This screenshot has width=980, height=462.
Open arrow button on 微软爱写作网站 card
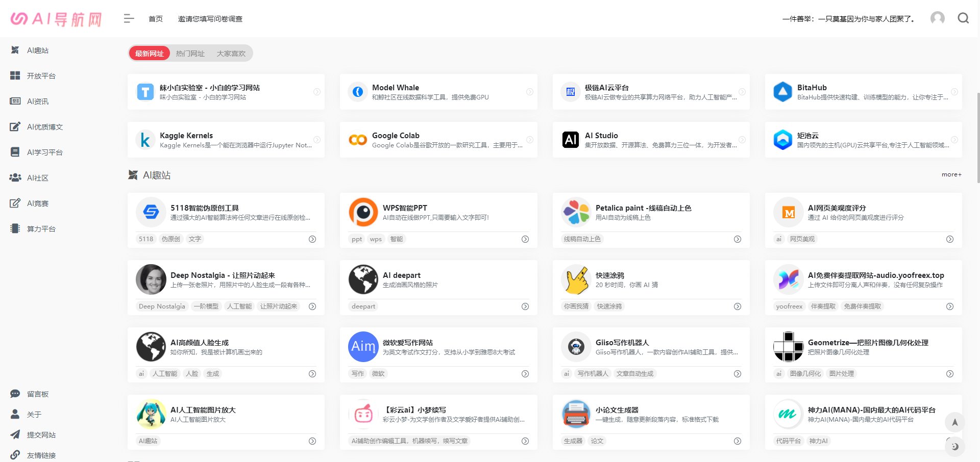pyautogui.click(x=525, y=374)
